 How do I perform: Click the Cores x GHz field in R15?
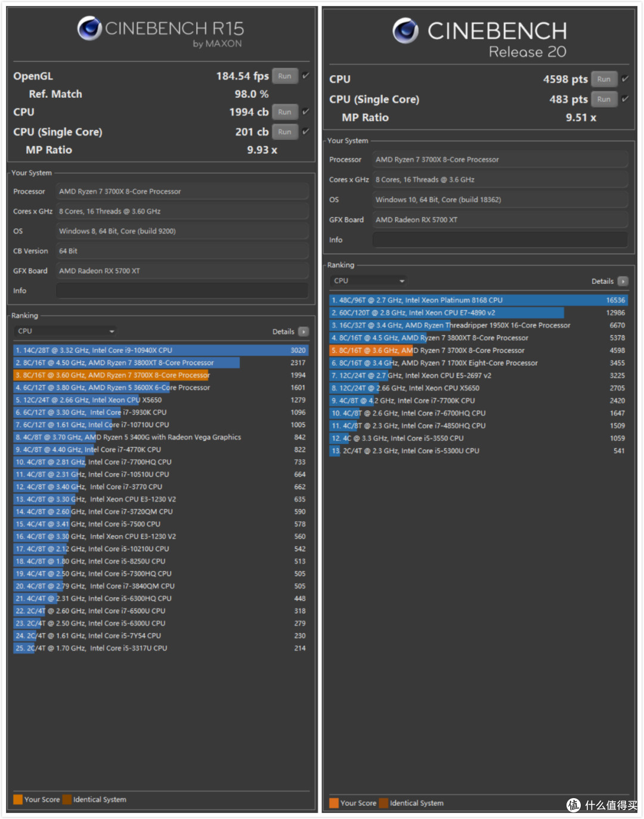click(182, 211)
